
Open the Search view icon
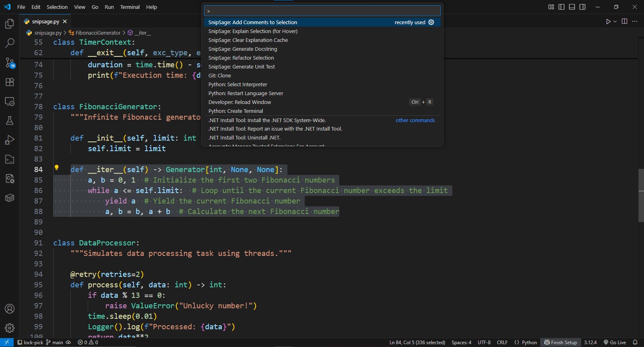pos(10,43)
